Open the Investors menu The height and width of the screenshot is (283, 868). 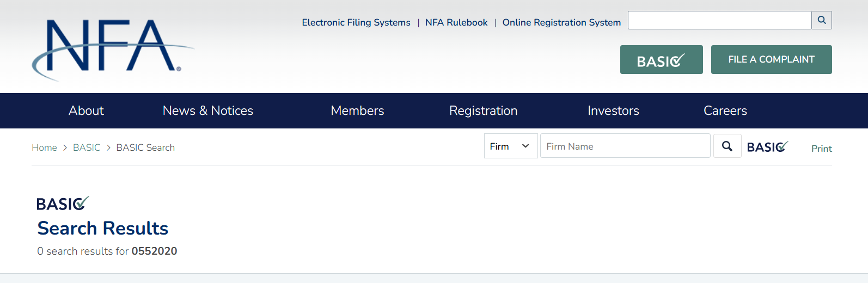coord(613,110)
